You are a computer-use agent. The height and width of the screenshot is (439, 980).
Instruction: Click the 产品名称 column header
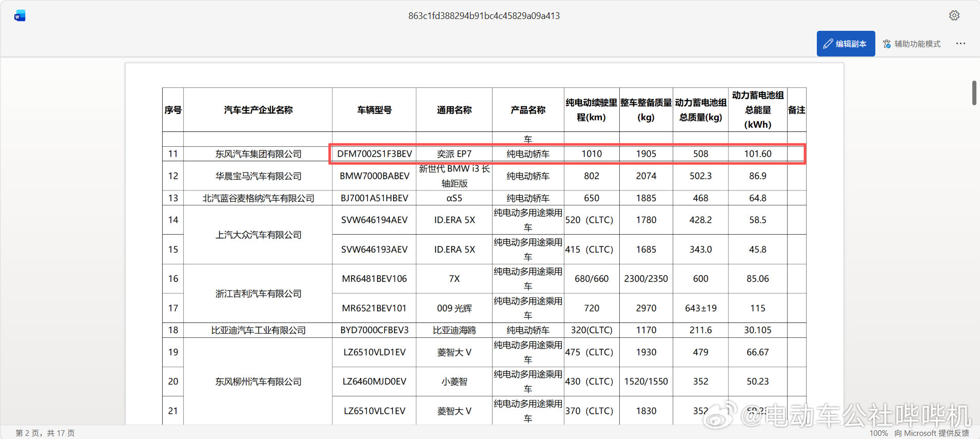(x=528, y=110)
